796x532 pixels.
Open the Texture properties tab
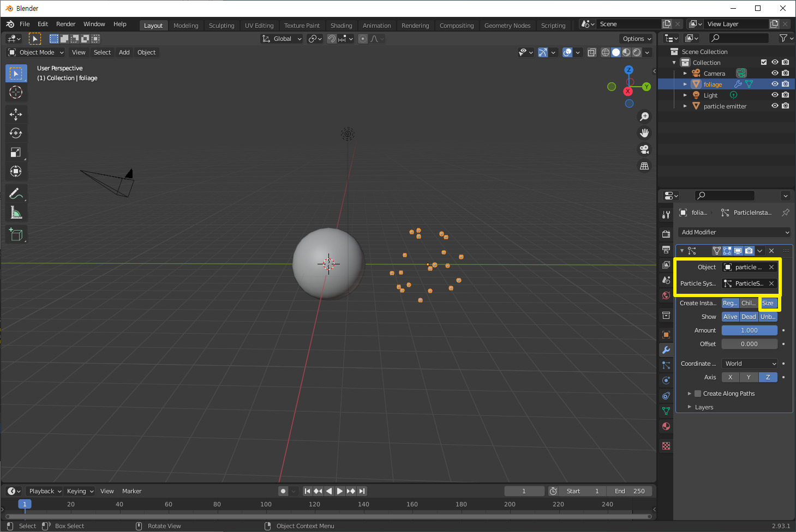point(666,446)
